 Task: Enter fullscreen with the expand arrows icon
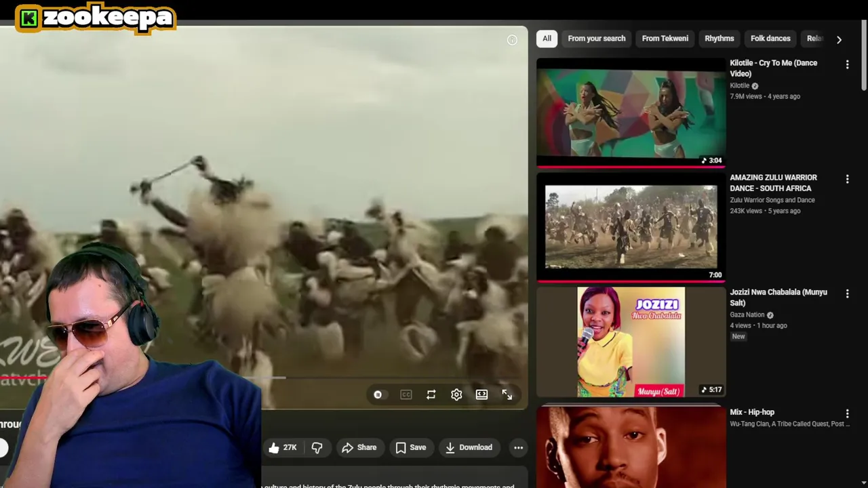point(507,394)
